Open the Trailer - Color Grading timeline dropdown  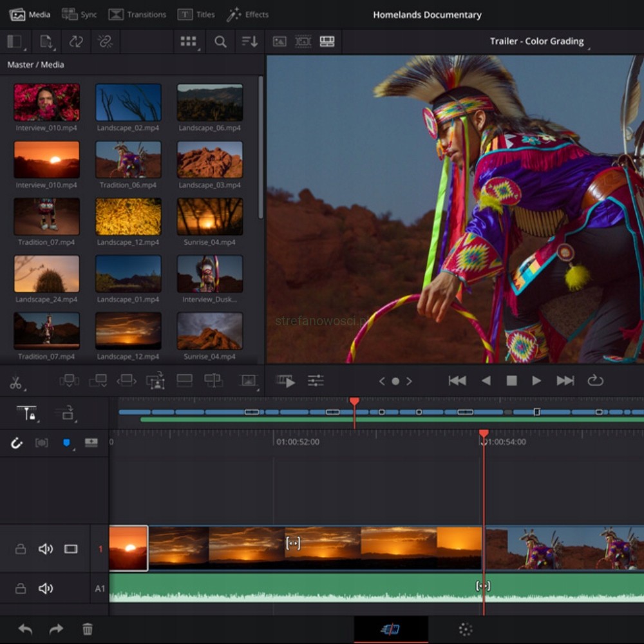tap(538, 41)
